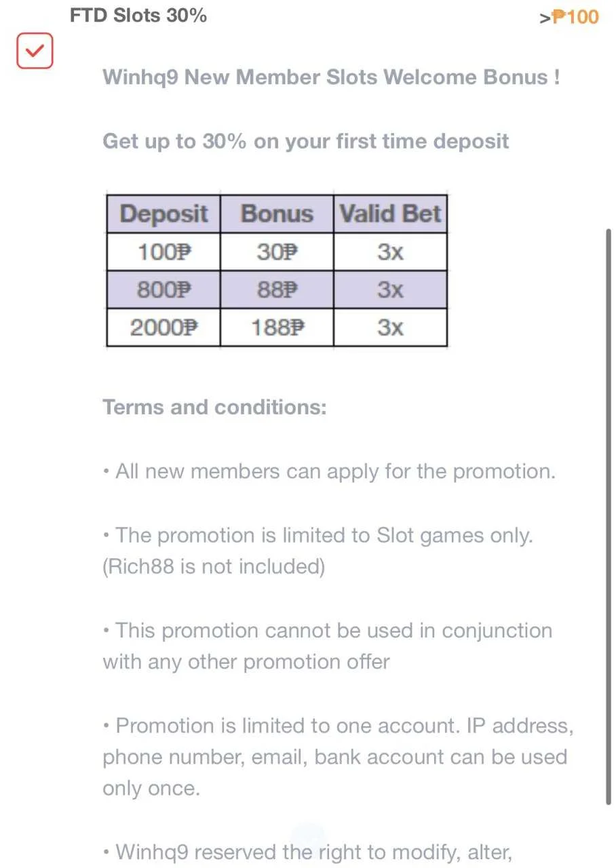Click the 30₱ bonus cell
This screenshot has width=616, height=868.
[x=277, y=252]
